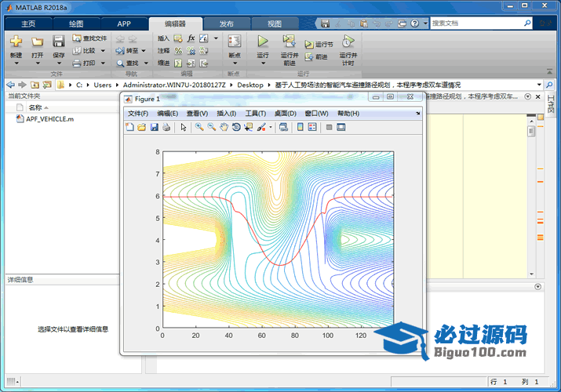The height and width of the screenshot is (392, 561).
Task: Click the uncomment icon in ribbon
Action: click(191, 51)
